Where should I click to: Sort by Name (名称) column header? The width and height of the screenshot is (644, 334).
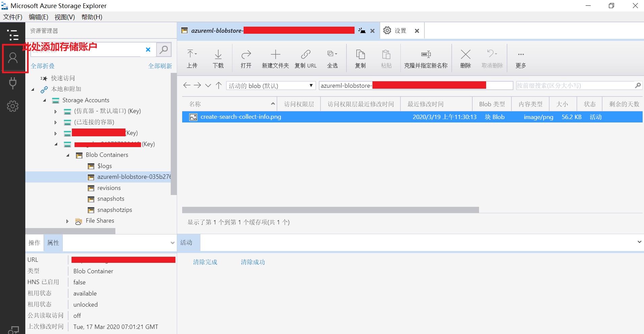pos(229,104)
